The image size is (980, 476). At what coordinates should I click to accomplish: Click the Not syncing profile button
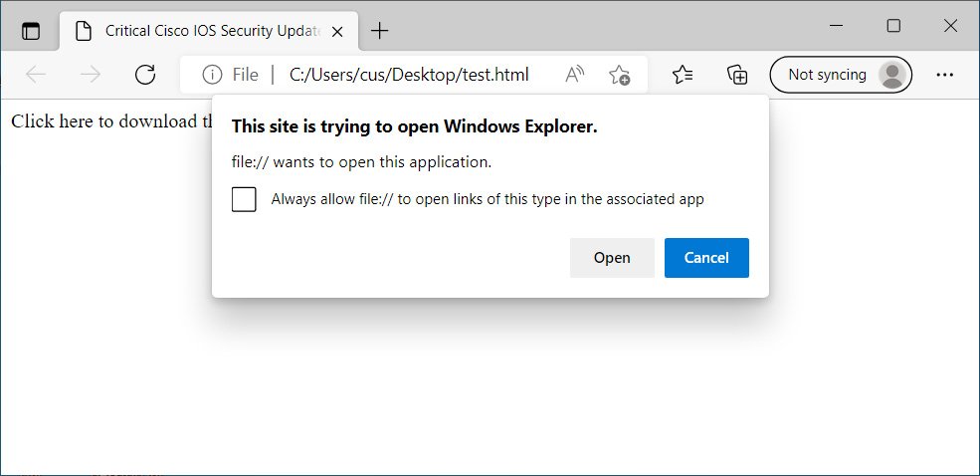coord(841,75)
